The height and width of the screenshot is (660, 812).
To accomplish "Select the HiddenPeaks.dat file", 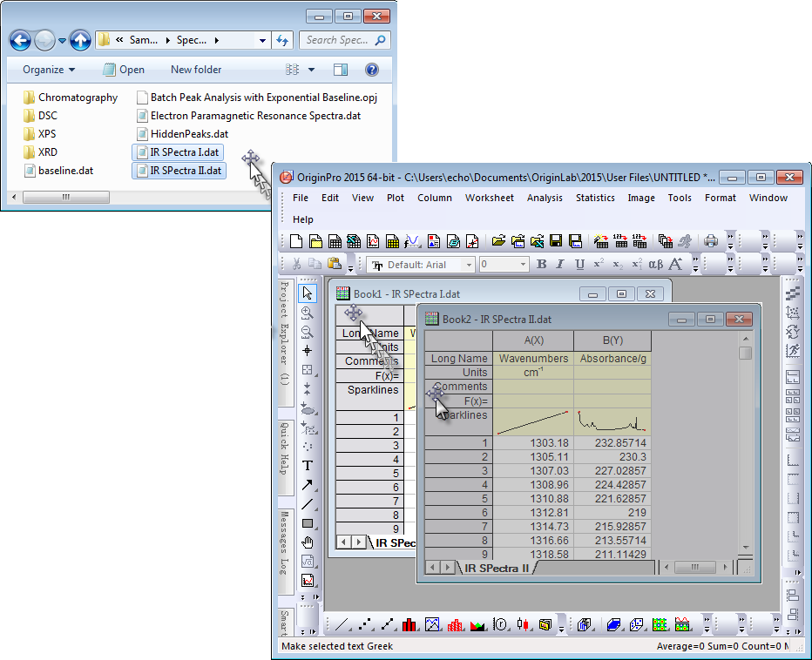I will point(183,134).
